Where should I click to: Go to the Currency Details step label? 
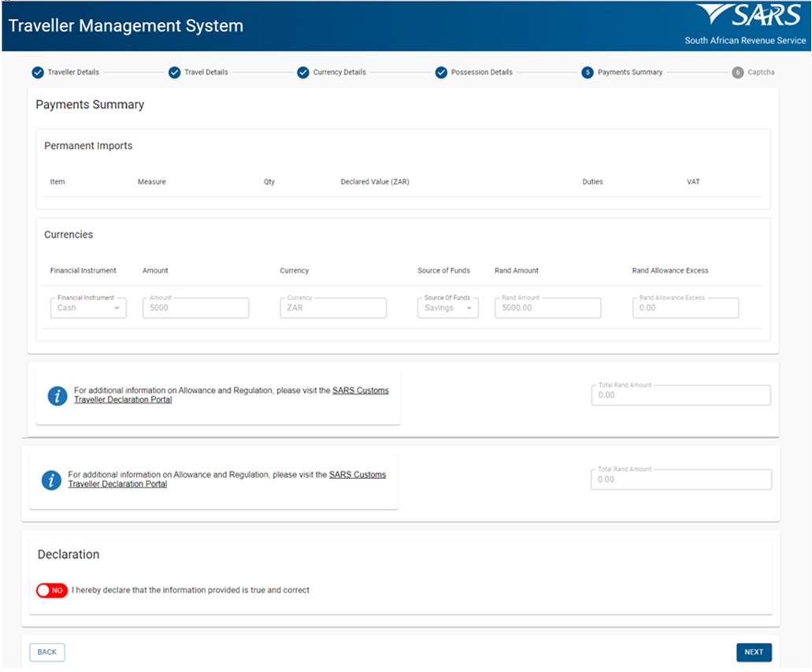[x=339, y=72]
